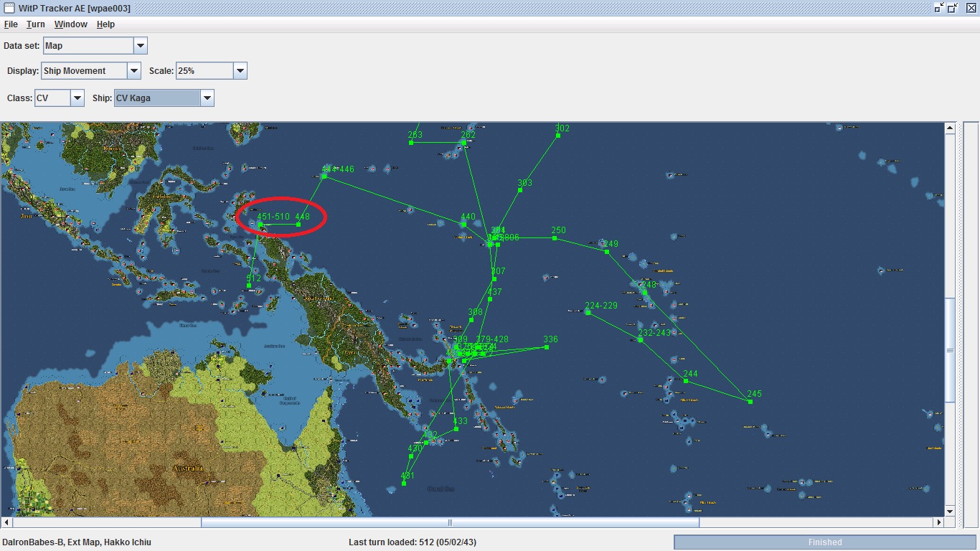Image resolution: width=980 pixels, height=551 pixels.
Task: Close the WitP Tracker internal window
Action: [x=971, y=8]
